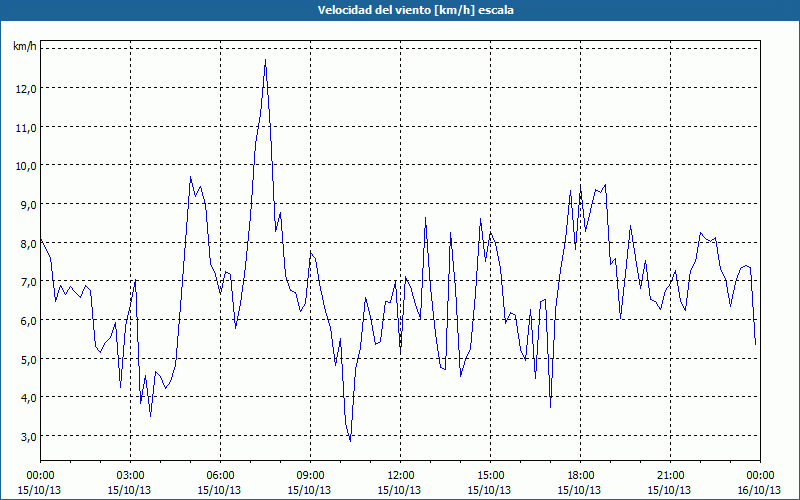Click the 21:00 time axis label
The width and height of the screenshot is (800, 500).
coord(670,476)
